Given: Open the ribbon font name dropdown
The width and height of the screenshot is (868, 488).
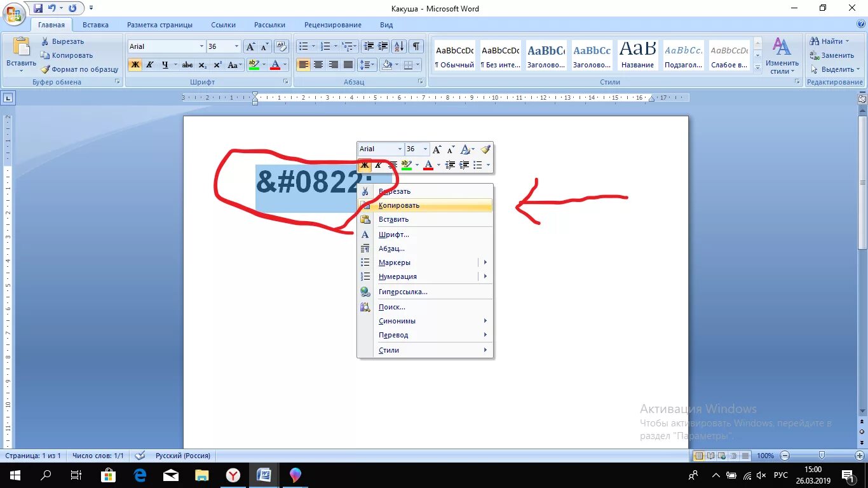Looking at the screenshot, I should (x=201, y=46).
